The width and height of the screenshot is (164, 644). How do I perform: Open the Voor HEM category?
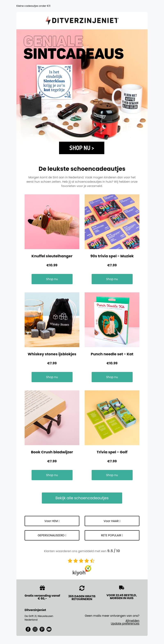pos(52,521)
